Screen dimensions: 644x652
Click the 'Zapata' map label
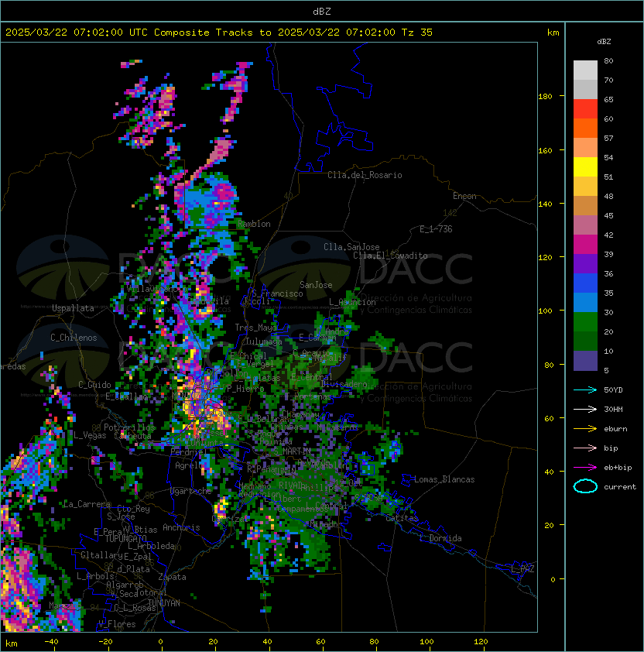(172, 577)
